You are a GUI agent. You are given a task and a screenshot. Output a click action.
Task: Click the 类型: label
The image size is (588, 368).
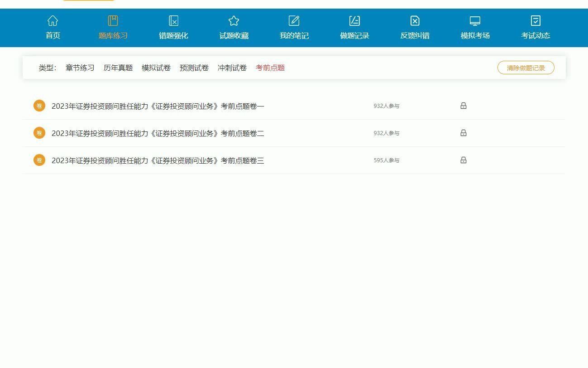pos(48,68)
